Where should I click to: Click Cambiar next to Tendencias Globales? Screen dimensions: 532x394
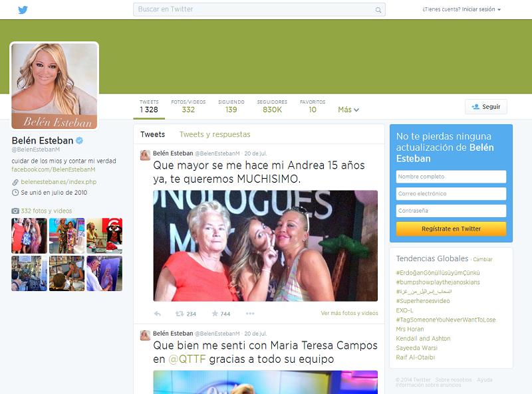tap(482, 259)
